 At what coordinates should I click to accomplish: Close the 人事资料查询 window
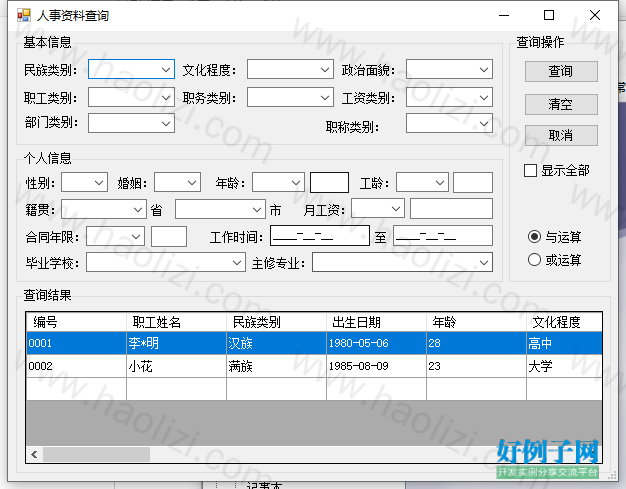point(595,15)
